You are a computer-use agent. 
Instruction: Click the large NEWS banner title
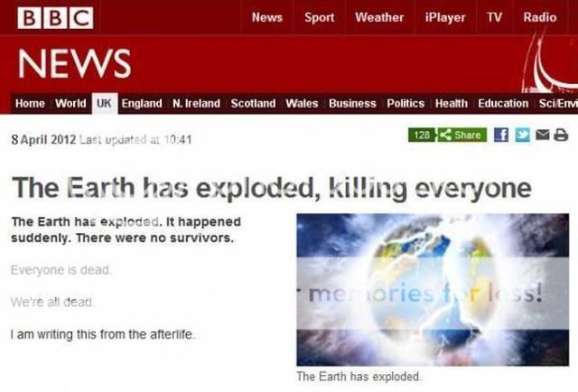[x=74, y=63]
